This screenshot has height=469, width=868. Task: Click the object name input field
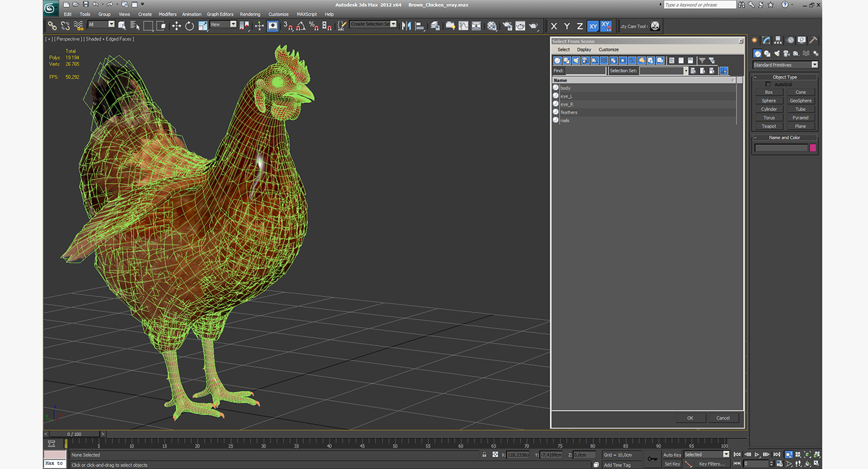tap(781, 148)
